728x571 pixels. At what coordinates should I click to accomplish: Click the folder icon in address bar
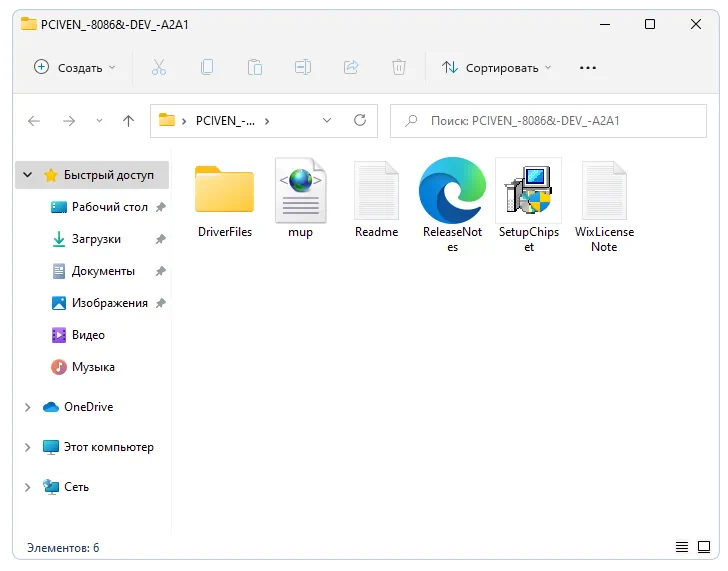coord(167,120)
